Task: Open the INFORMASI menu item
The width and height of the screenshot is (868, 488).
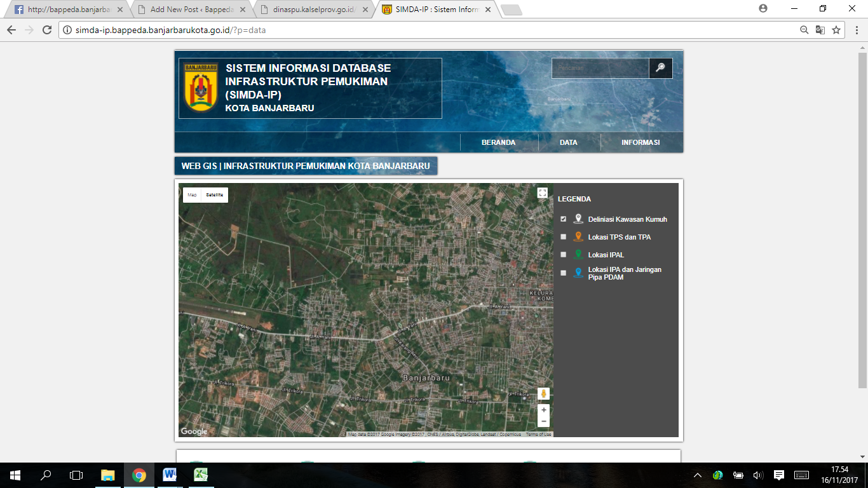Action: click(640, 142)
